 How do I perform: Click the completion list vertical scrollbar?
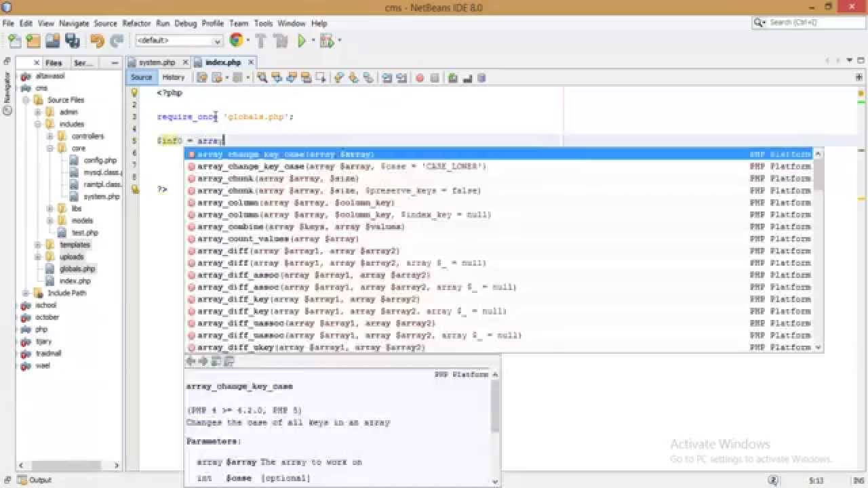click(818, 249)
